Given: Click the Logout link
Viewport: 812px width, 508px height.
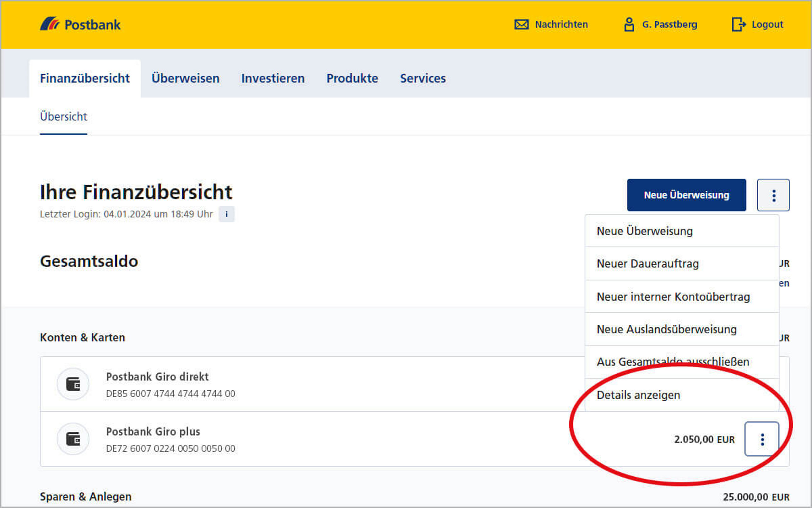Looking at the screenshot, I should point(767,24).
